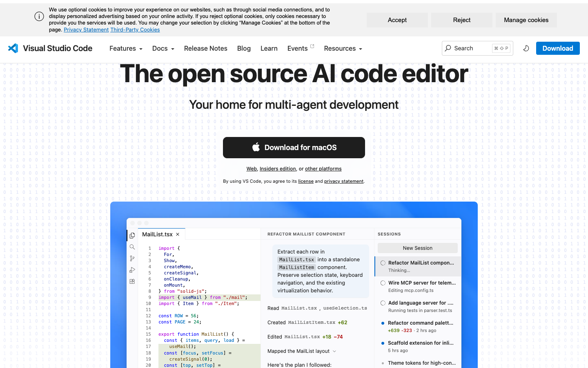Click the REFACTOR MAILLIST COMPONENT header
Image resolution: width=588 pixels, height=368 pixels.
click(306, 234)
